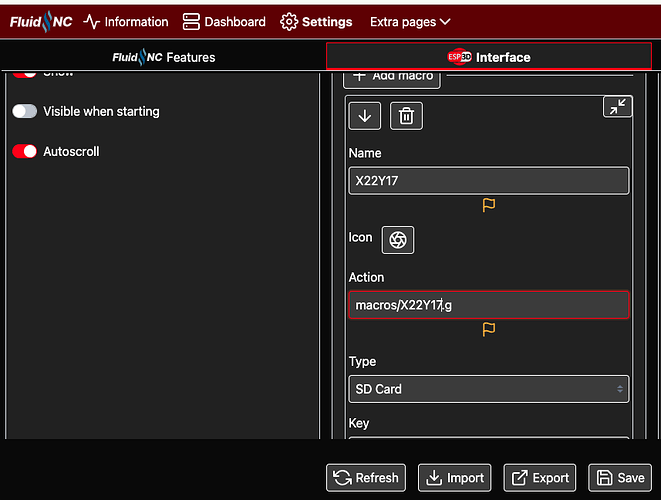Expand the Extra pages dropdown

coord(410,22)
